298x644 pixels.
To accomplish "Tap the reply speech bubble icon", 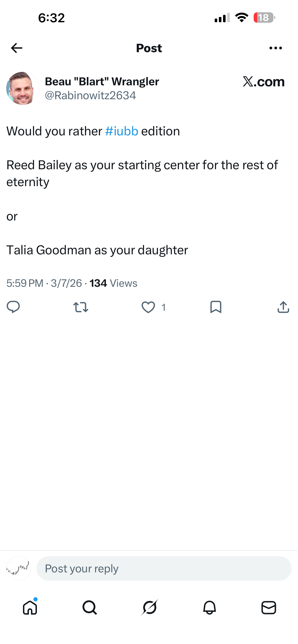I will click(13, 307).
